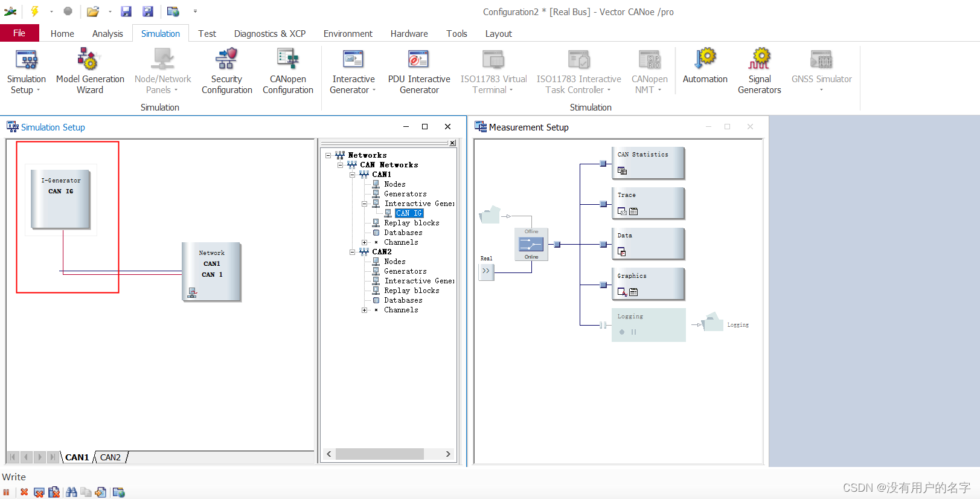Toggle the hotspot before Data block

coord(603,244)
